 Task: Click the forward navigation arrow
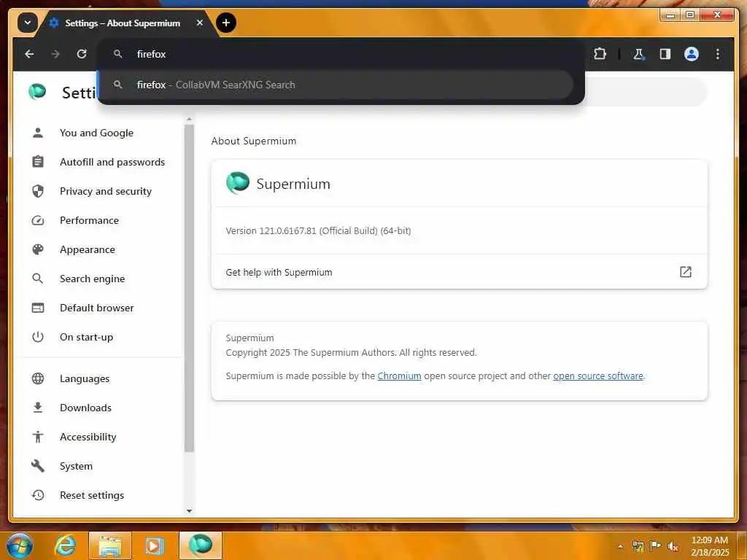[x=55, y=54]
